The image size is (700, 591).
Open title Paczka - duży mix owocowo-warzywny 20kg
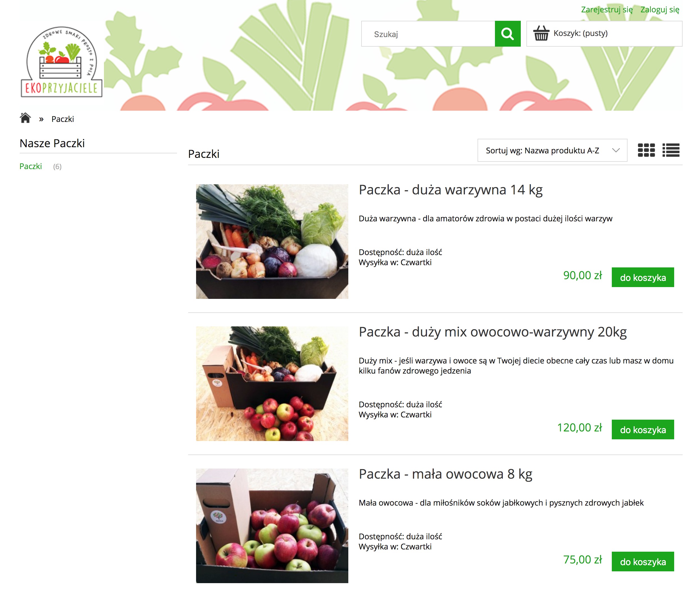pyautogui.click(x=493, y=332)
